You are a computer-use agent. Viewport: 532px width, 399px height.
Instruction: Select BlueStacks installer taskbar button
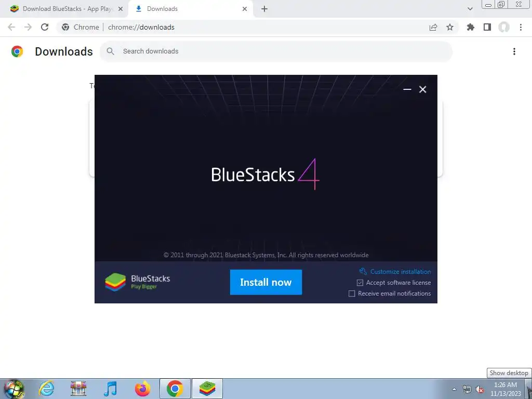point(207,389)
